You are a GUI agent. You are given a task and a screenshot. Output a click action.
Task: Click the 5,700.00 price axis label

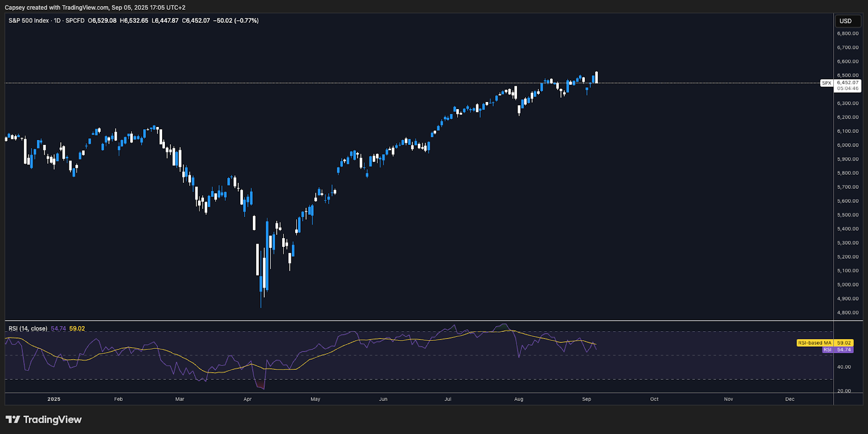[847, 187]
